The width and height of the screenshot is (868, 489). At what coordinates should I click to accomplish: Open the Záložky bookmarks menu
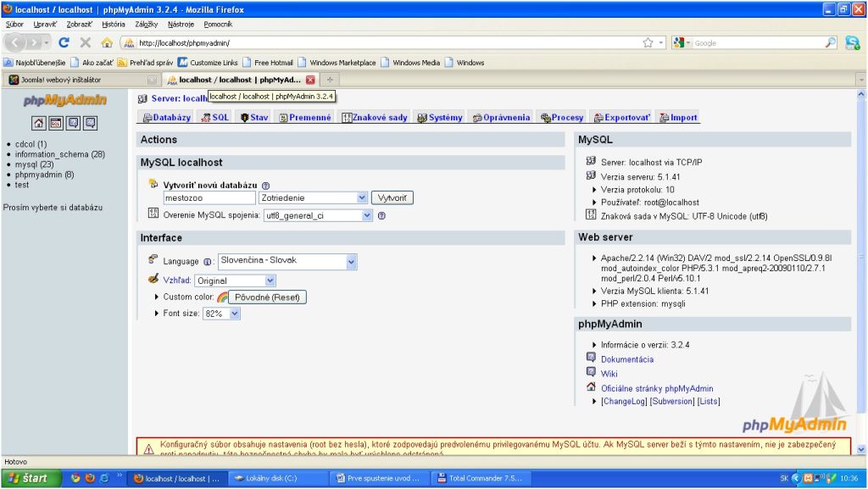146,25
